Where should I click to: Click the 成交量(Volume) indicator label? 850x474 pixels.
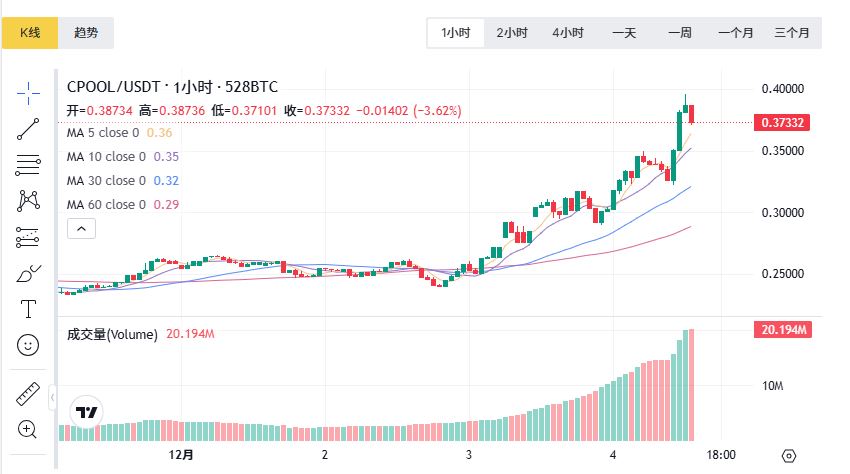[112, 334]
